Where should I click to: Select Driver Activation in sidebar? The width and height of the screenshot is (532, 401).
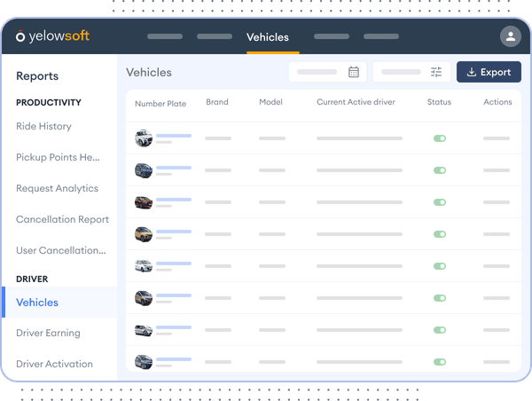54,364
